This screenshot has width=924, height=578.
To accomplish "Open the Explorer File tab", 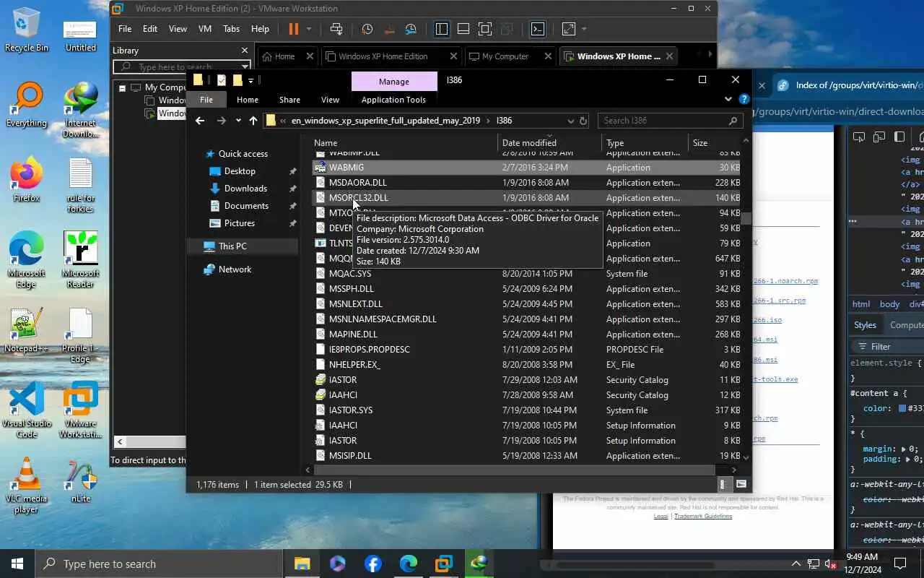I will coord(206,100).
